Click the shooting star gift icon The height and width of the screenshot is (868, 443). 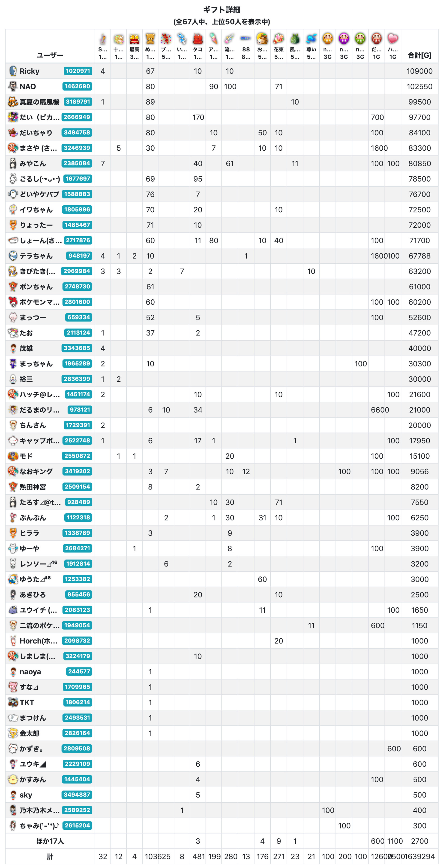pos(230,39)
